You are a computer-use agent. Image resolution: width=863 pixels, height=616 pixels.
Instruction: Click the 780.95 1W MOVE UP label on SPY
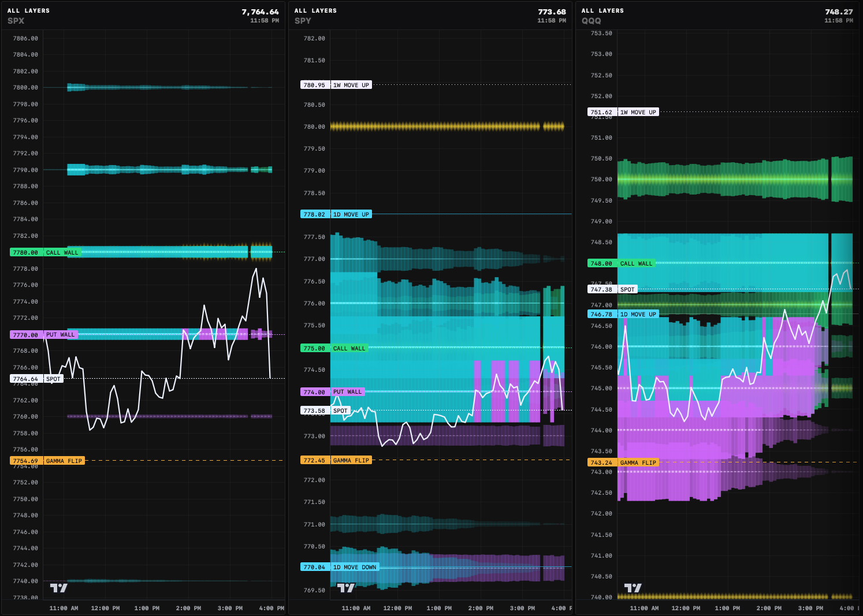click(x=336, y=85)
